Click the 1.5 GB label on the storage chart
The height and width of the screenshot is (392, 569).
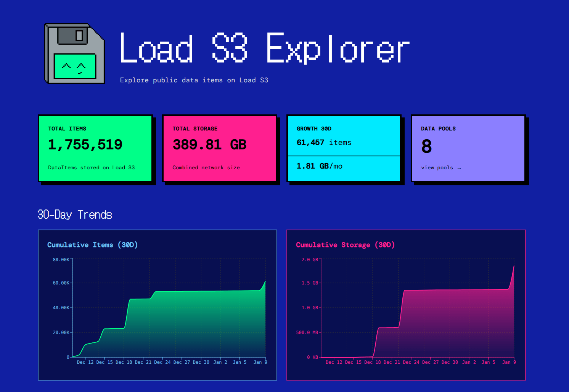point(310,283)
